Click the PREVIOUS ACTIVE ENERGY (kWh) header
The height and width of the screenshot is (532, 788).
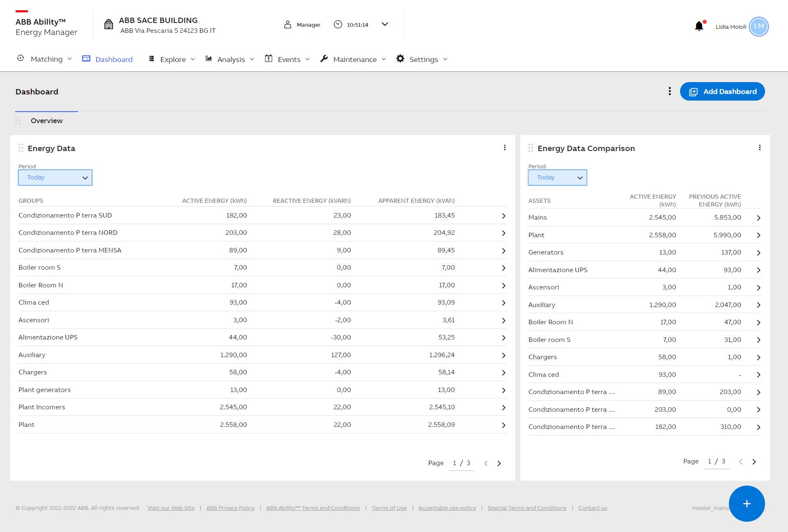tap(715, 200)
